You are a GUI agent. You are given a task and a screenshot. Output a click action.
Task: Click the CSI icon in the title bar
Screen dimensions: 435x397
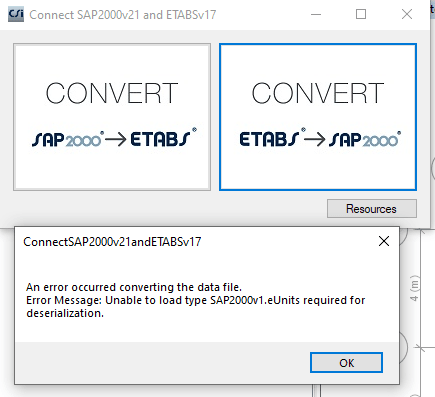[16, 14]
